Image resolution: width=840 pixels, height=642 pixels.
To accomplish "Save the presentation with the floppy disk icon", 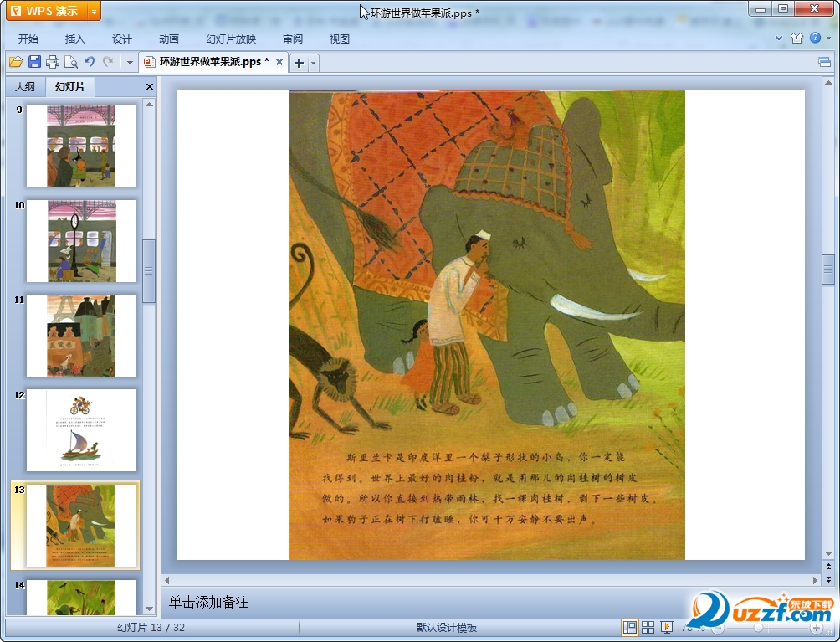I will point(34,62).
